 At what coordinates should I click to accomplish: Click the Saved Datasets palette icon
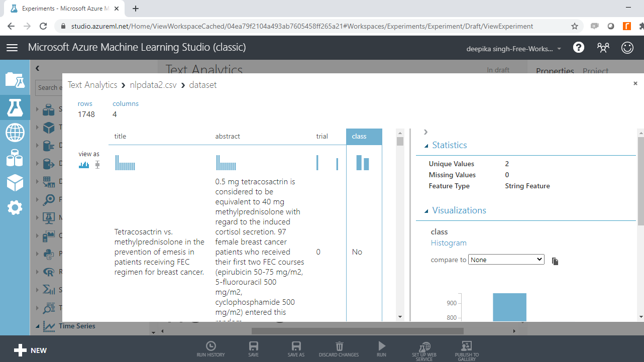point(49,109)
